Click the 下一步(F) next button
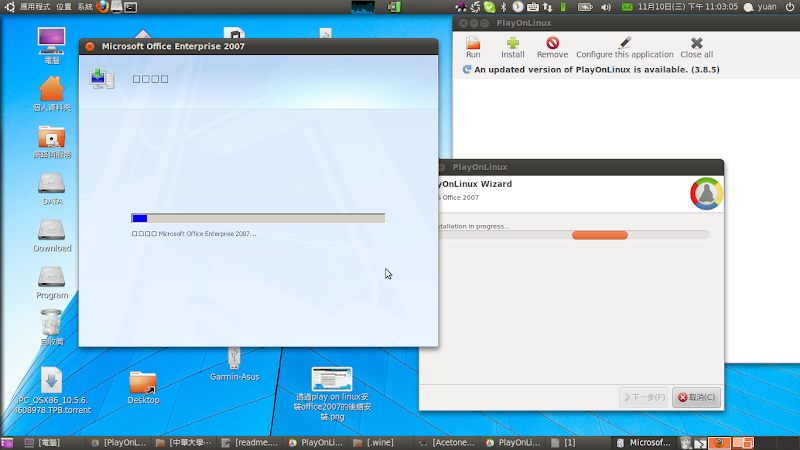Viewport: 800px width, 450px height. 644,397
